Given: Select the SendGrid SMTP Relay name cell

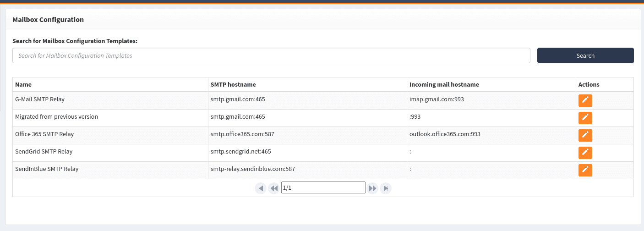Looking at the screenshot, I should coord(44,151).
